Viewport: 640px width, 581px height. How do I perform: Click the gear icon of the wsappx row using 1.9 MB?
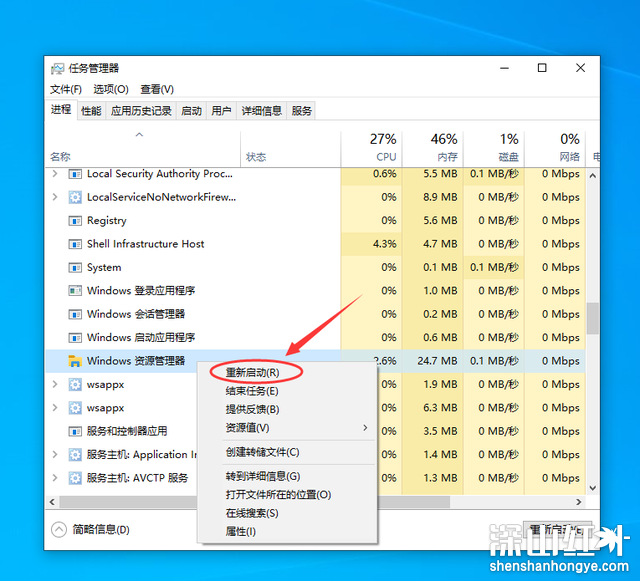[x=75, y=385]
